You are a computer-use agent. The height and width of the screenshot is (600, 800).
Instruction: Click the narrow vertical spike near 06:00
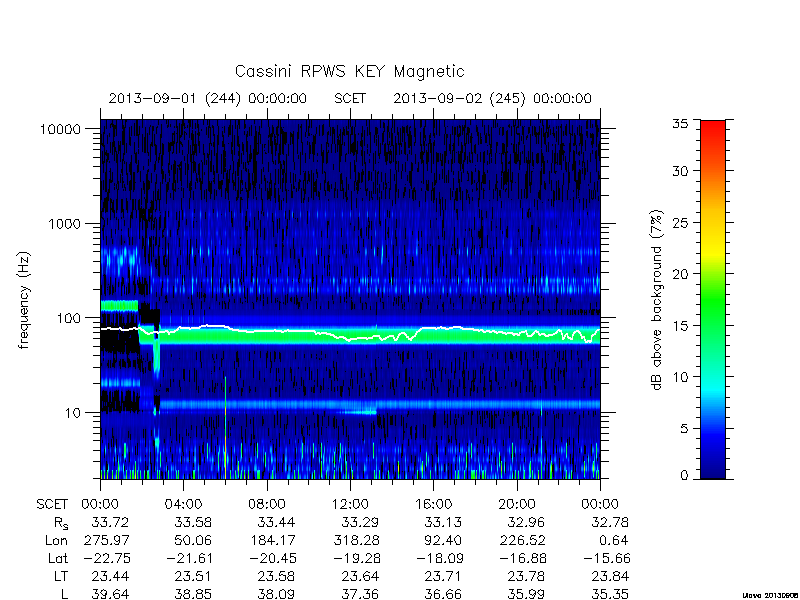coord(225,428)
